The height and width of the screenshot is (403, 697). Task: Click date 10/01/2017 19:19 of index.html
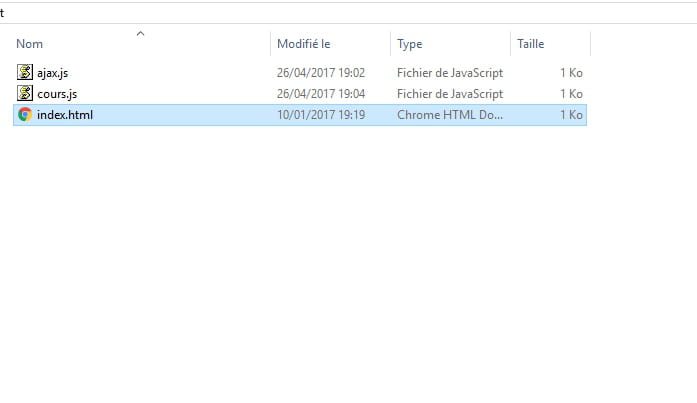pos(321,115)
